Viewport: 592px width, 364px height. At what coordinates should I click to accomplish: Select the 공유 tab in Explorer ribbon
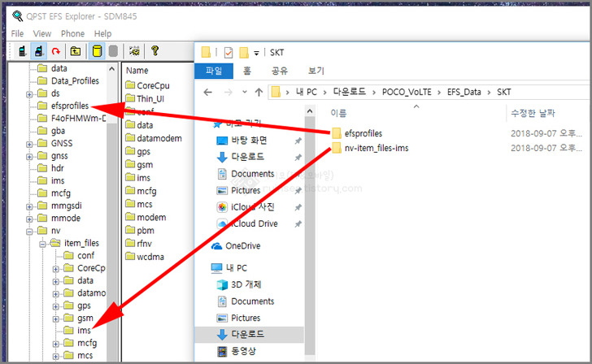[x=280, y=71]
